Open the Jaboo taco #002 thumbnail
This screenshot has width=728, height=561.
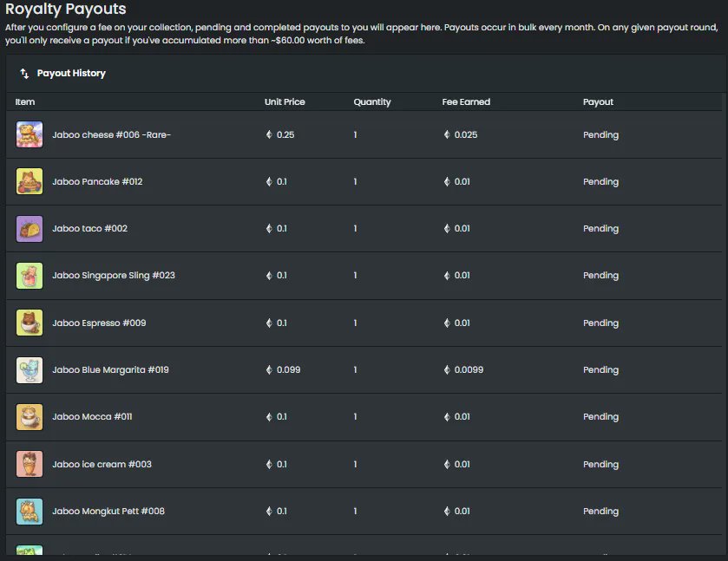[30, 229]
